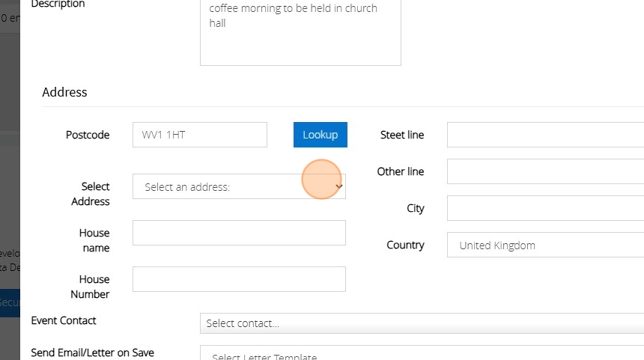Image resolution: width=644 pixels, height=360 pixels.
Task: Select the House Number text box
Action: click(x=239, y=279)
